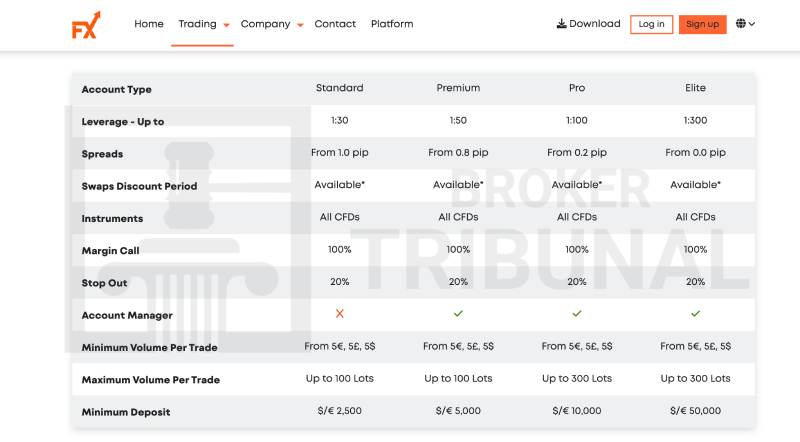Click the Elite Account Manager checkmark
Image resolution: width=800 pixels, height=442 pixels.
695,314
